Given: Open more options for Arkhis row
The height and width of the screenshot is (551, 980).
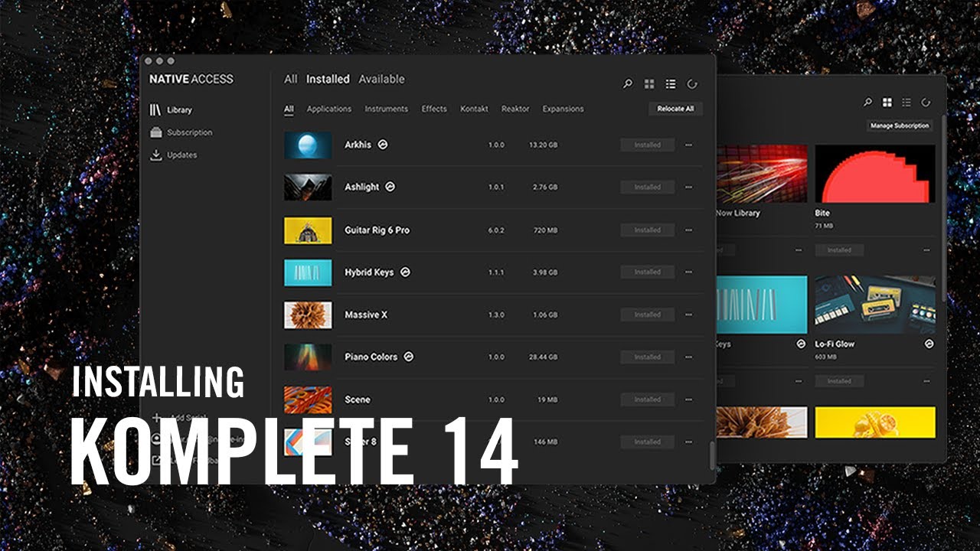Looking at the screenshot, I should coord(688,145).
